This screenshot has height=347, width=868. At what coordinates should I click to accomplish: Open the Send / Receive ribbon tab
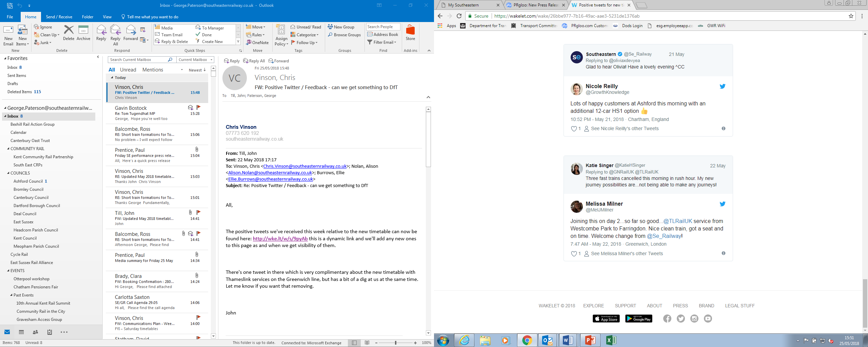[x=59, y=17]
